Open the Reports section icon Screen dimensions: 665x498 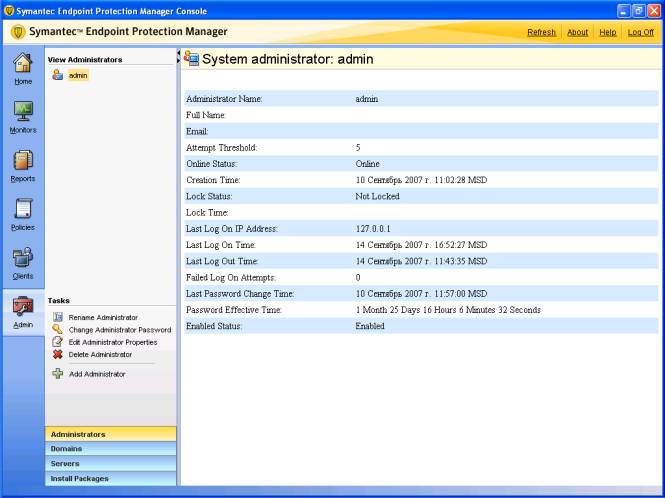click(x=22, y=162)
